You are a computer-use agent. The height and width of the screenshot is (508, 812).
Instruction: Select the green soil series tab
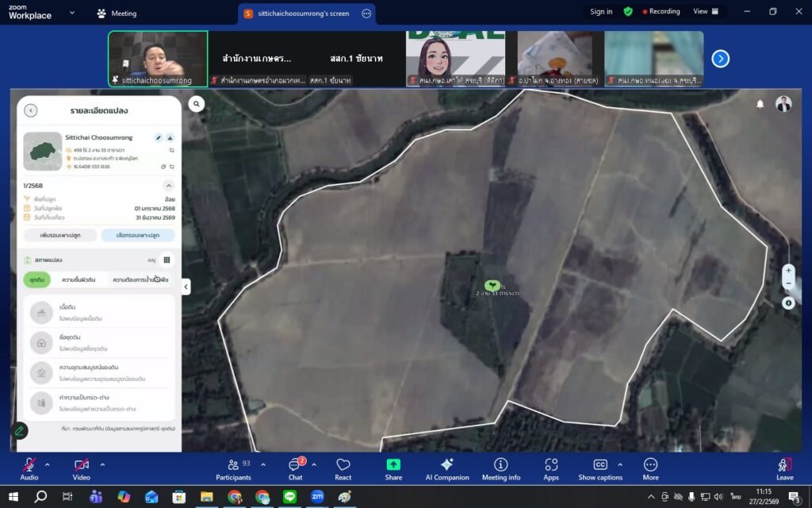(x=36, y=279)
